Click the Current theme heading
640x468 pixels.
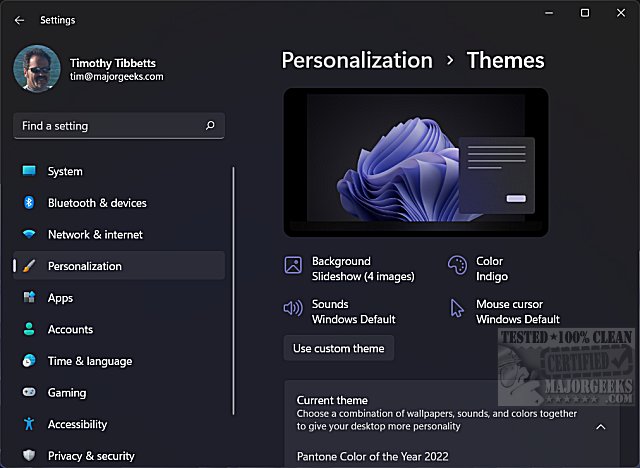[332, 400]
